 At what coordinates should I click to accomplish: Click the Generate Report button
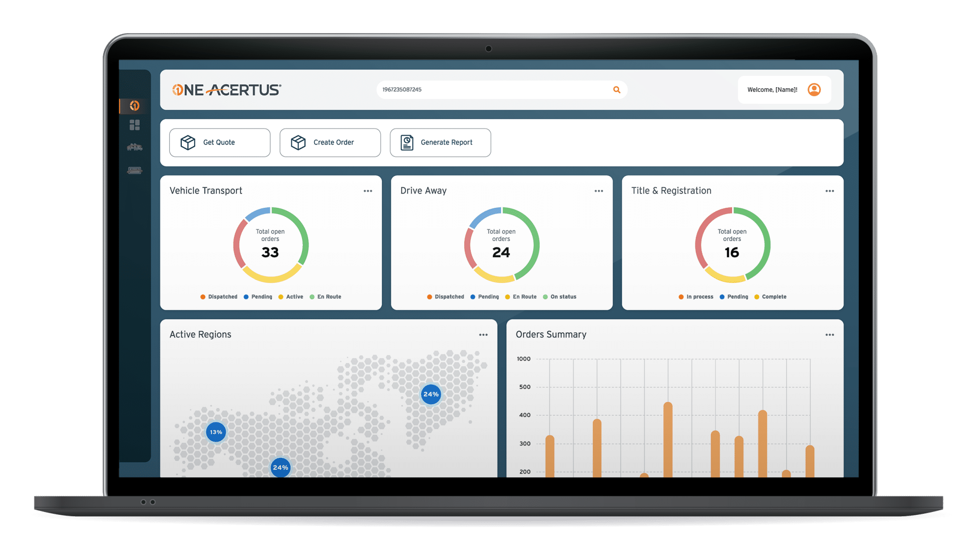pyautogui.click(x=440, y=143)
